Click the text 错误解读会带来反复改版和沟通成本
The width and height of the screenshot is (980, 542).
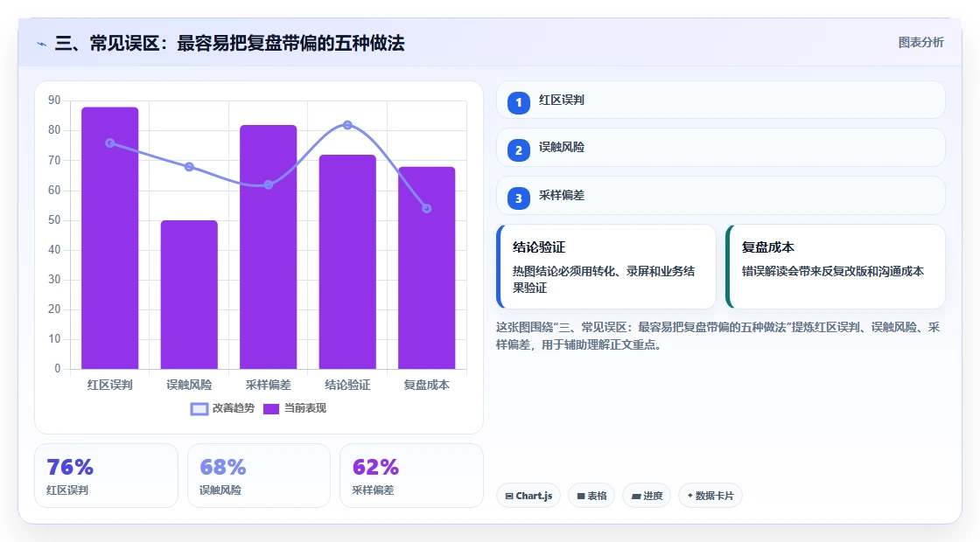[x=832, y=271]
